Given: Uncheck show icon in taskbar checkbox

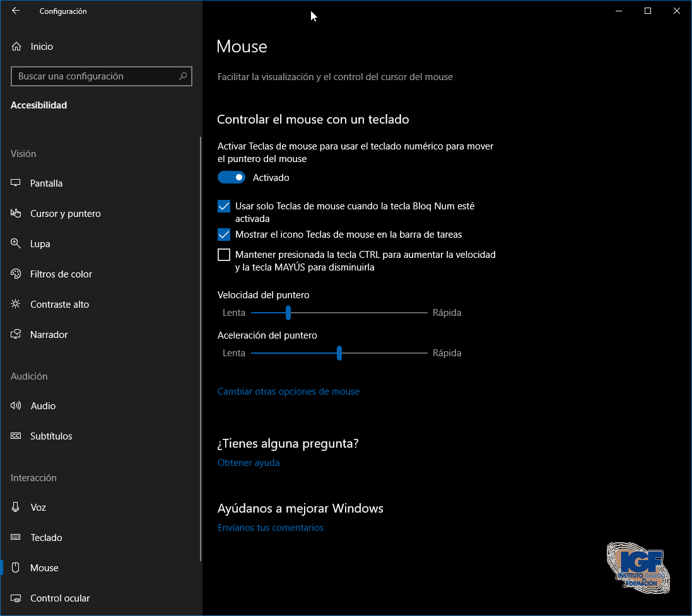Looking at the screenshot, I should click(224, 235).
